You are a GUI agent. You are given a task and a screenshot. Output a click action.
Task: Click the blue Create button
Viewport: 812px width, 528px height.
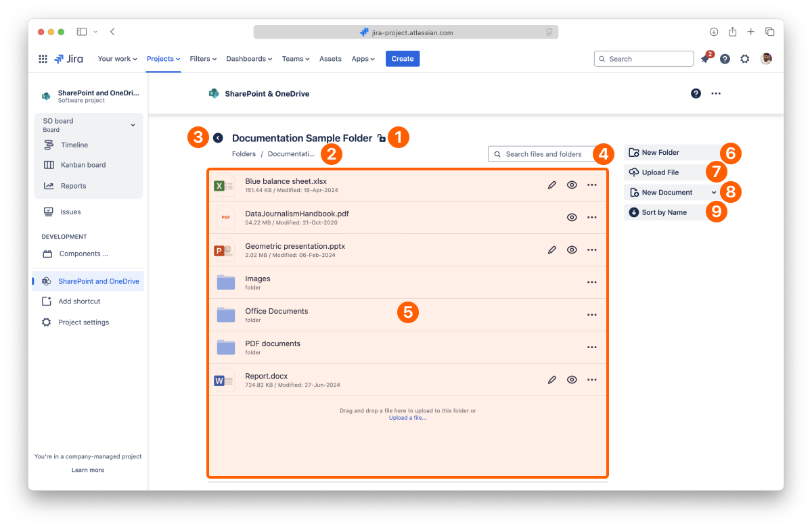402,59
